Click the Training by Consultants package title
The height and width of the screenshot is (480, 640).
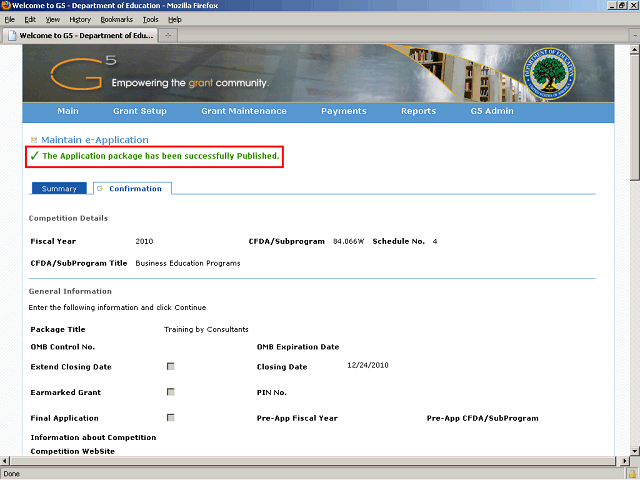tap(206, 329)
